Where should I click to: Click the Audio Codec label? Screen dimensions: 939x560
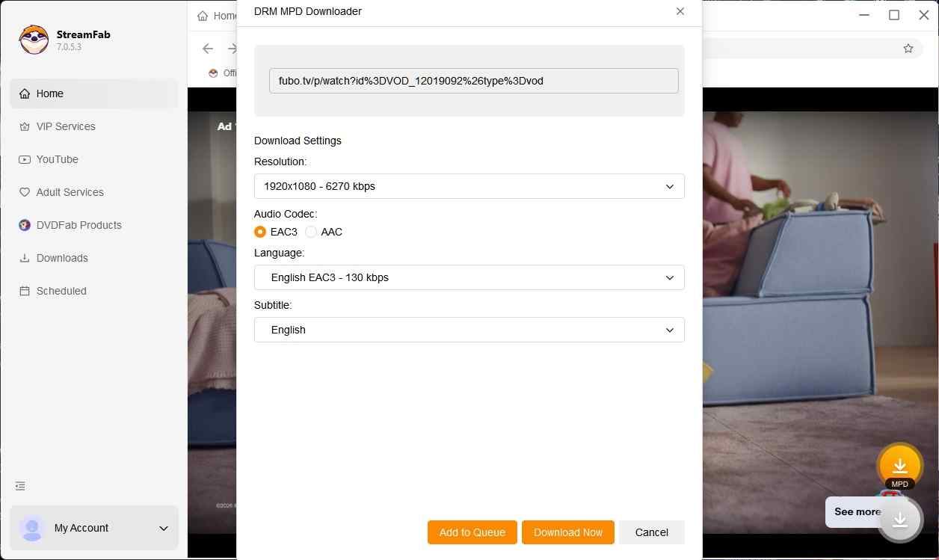(286, 214)
